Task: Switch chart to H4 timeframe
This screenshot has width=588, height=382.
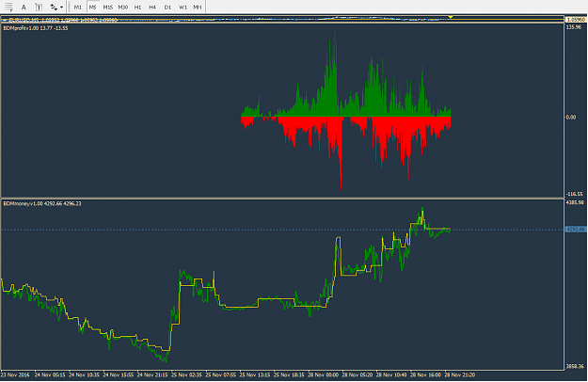Action: point(152,7)
